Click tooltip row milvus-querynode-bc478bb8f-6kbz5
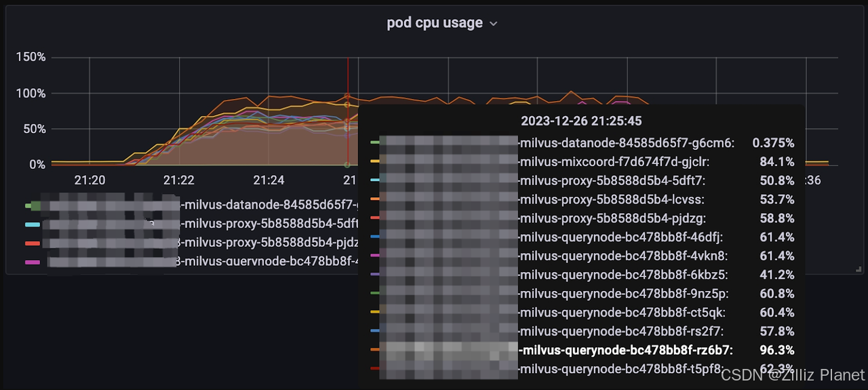 [583, 275]
